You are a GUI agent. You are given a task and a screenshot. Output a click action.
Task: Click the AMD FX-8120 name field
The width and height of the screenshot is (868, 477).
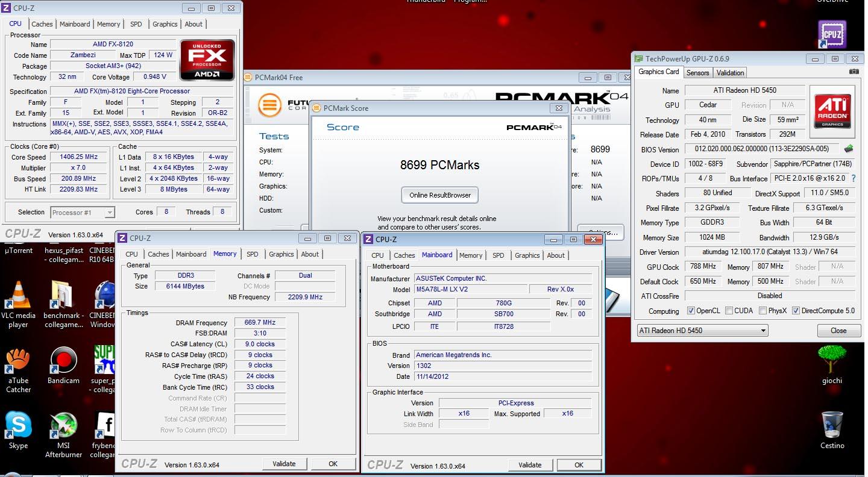pos(113,44)
